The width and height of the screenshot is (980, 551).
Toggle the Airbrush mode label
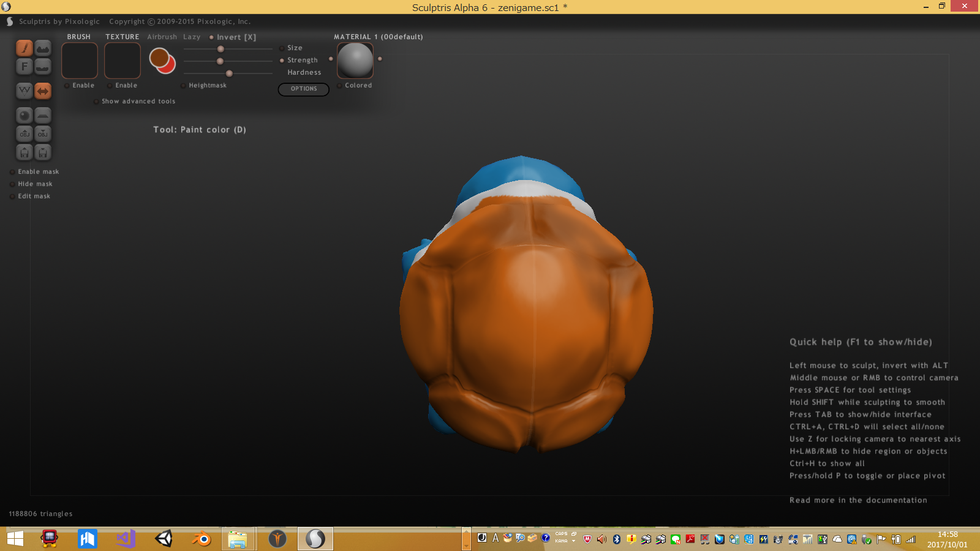[x=162, y=37]
